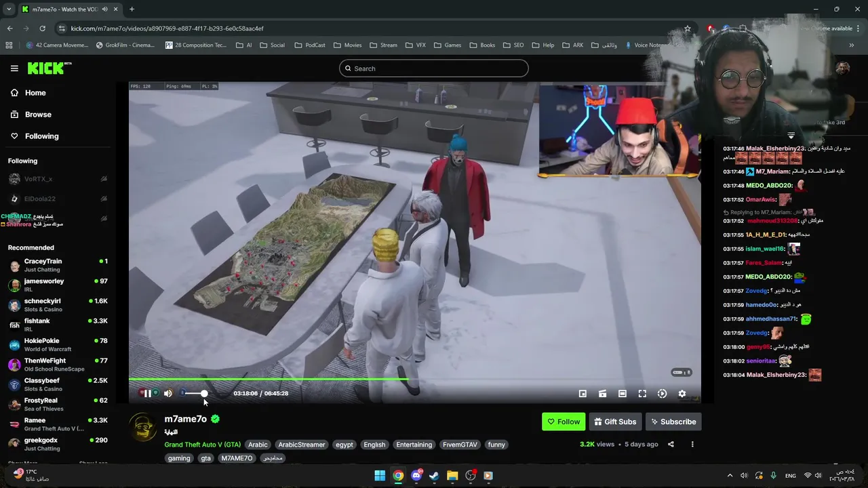Open m7ame7o channel avatar
Image resolution: width=868 pixels, height=488 pixels.
pyautogui.click(x=143, y=427)
